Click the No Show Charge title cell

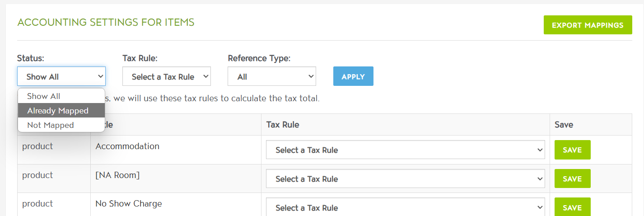[129, 204]
